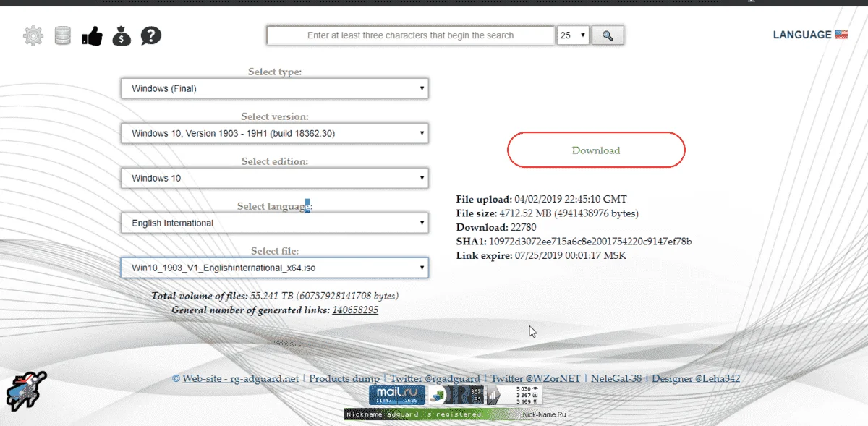Click the thumbs-up icon
This screenshot has height=426, width=868.
coord(92,35)
